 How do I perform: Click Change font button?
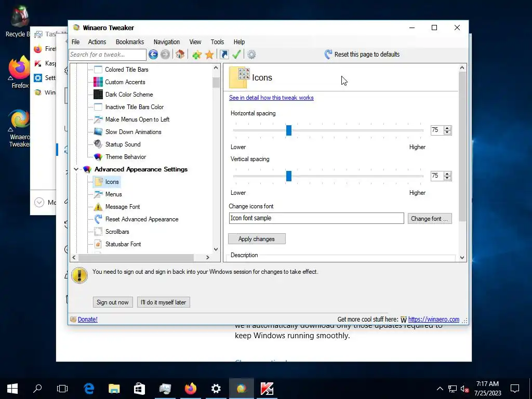point(430,219)
